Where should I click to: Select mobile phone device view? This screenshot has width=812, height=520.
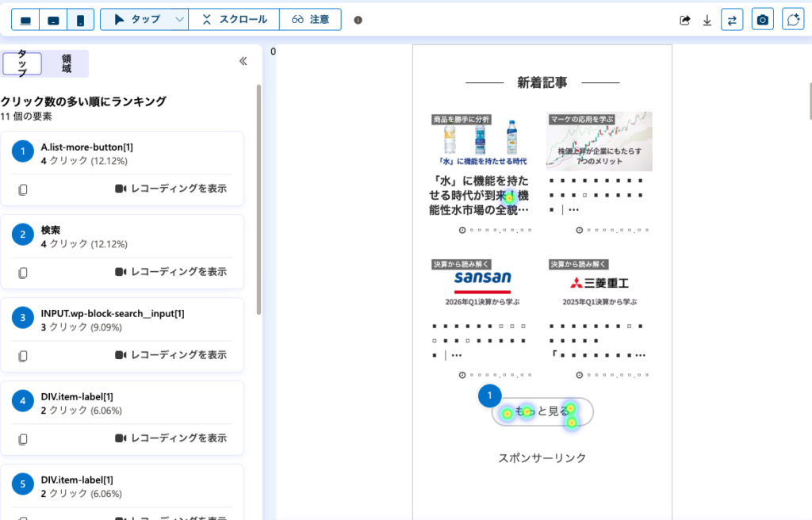point(80,20)
